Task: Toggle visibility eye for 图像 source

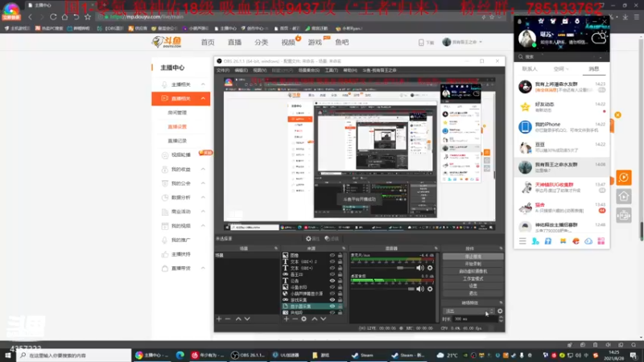Action: (x=332, y=255)
